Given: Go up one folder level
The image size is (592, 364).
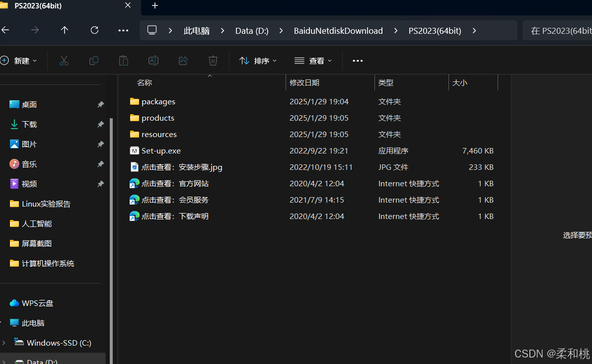Looking at the screenshot, I should tap(65, 30).
